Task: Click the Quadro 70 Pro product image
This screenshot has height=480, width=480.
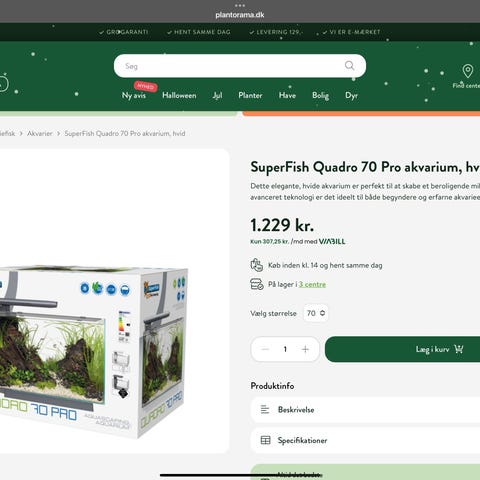Action: pyautogui.click(x=93, y=352)
